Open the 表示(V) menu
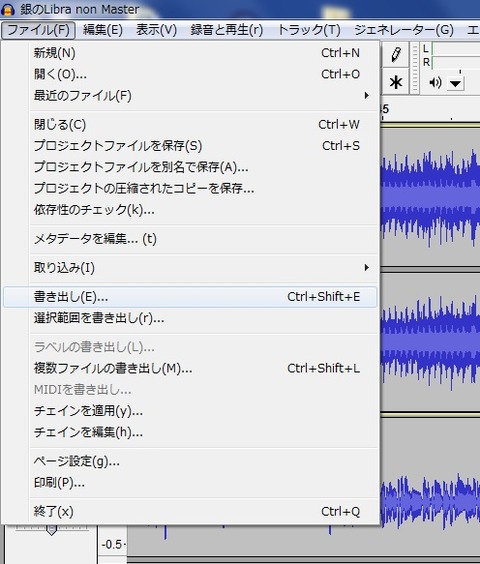Screen dimensions: 480x564 coord(157,30)
